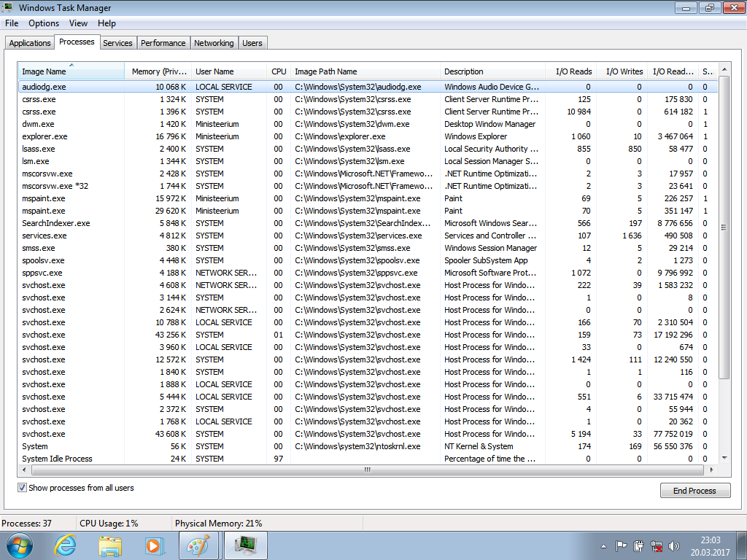Click the power plug tray icon
This screenshot has width=747, height=560.
point(638,546)
